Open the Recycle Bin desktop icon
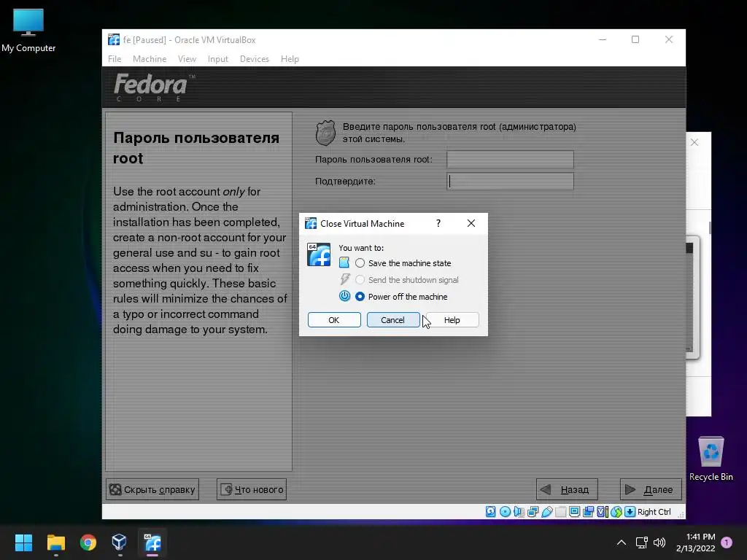Screen dimensions: 747x560 point(711,459)
